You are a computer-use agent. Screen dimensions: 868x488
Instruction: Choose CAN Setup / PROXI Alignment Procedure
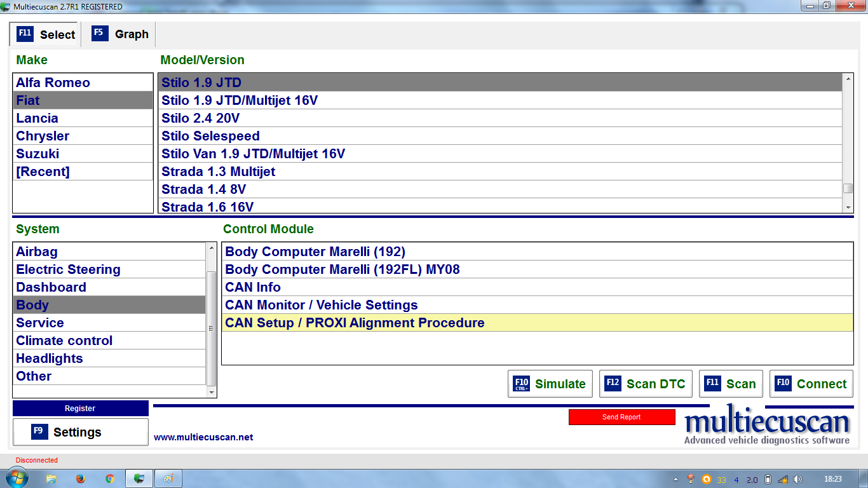tap(538, 323)
